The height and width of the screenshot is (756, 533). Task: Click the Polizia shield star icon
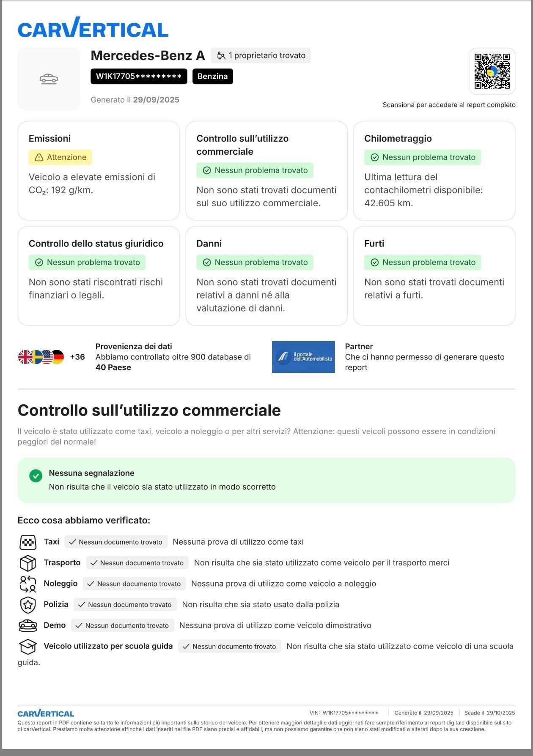(28, 605)
